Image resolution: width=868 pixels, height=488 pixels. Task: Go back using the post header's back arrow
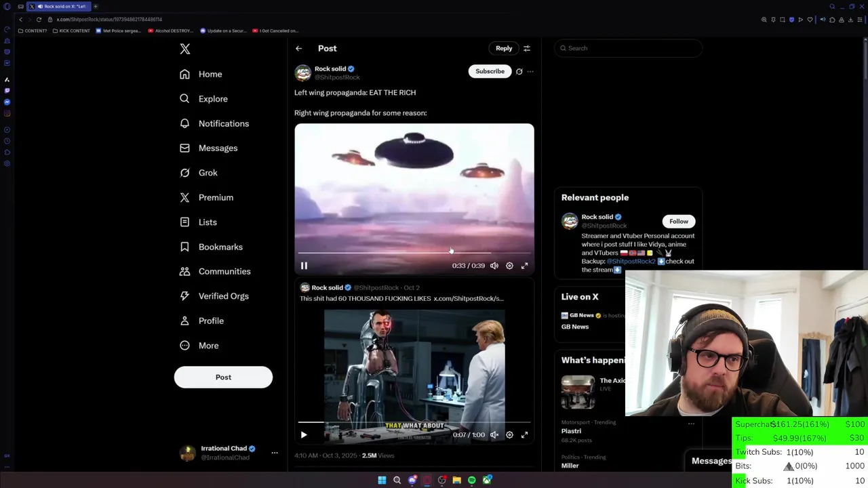(298, 48)
